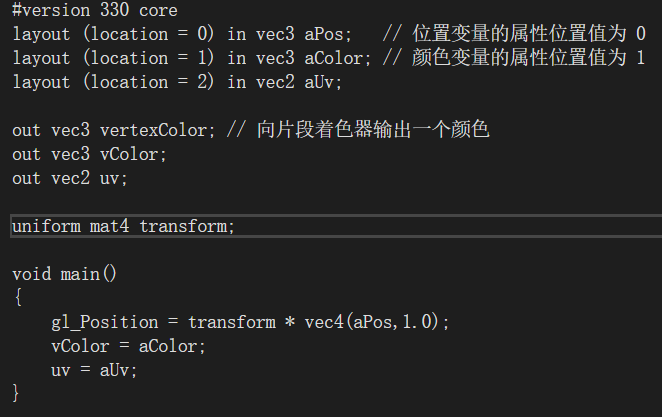
Task: Click the 'vColor = aColor;' statement
Action: pos(128,347)
